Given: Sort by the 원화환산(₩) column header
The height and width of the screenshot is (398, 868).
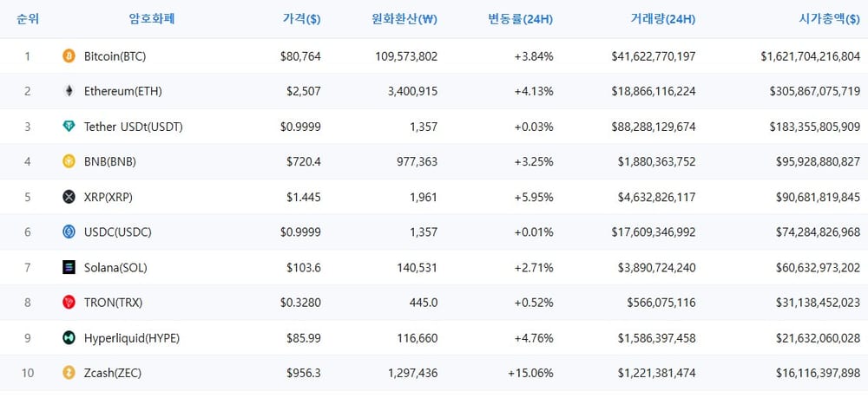Looking at the screenshot, I should (404, 19).
